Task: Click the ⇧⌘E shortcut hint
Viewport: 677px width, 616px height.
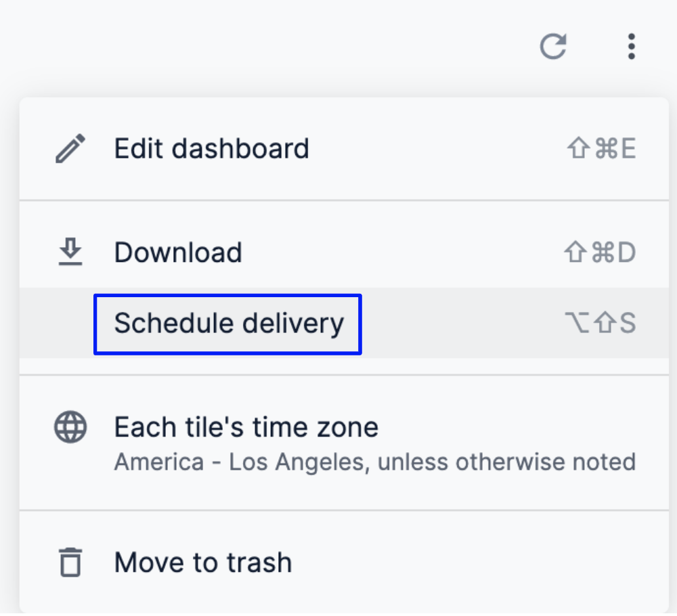Action: point(601,149)
